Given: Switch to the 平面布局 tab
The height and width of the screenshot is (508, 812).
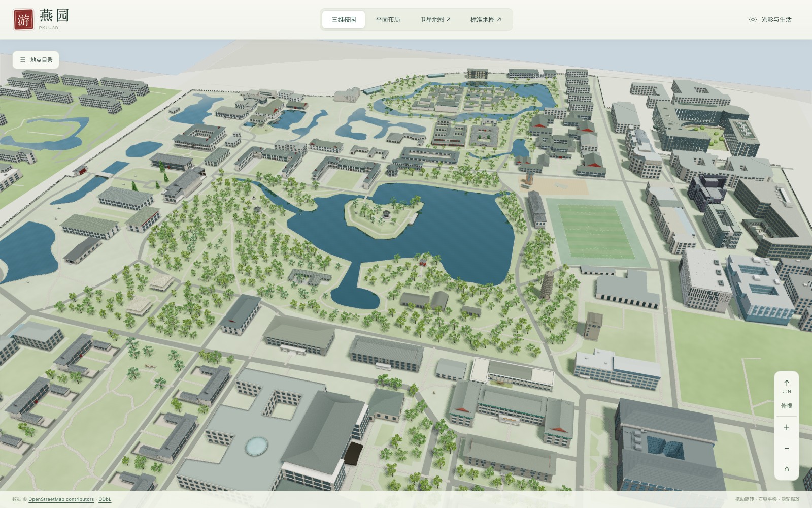Looking at the screenshot, I should click(x=388, y=20).
